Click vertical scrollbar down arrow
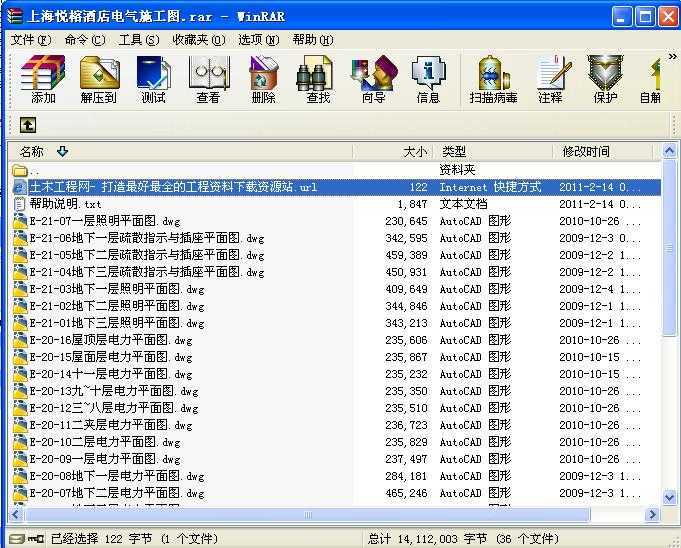Viewport: 681px width, 548px height. click(x=669, y=497)
